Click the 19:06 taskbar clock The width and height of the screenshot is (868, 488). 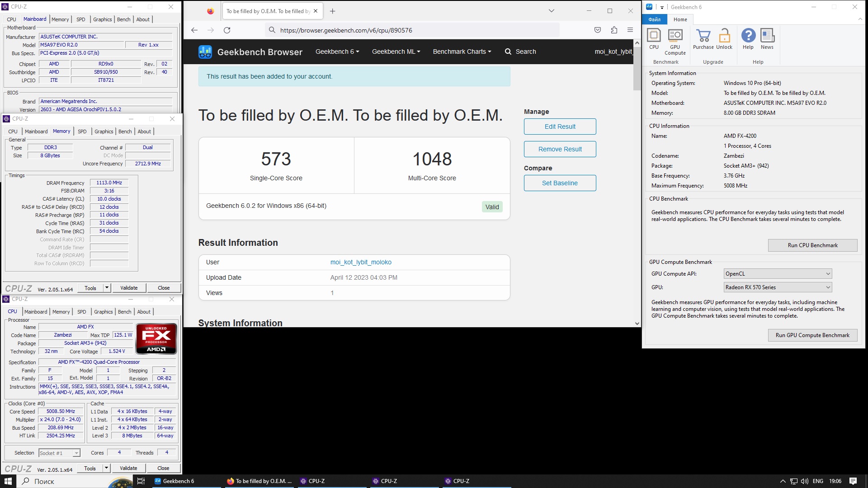click(835, 481)
